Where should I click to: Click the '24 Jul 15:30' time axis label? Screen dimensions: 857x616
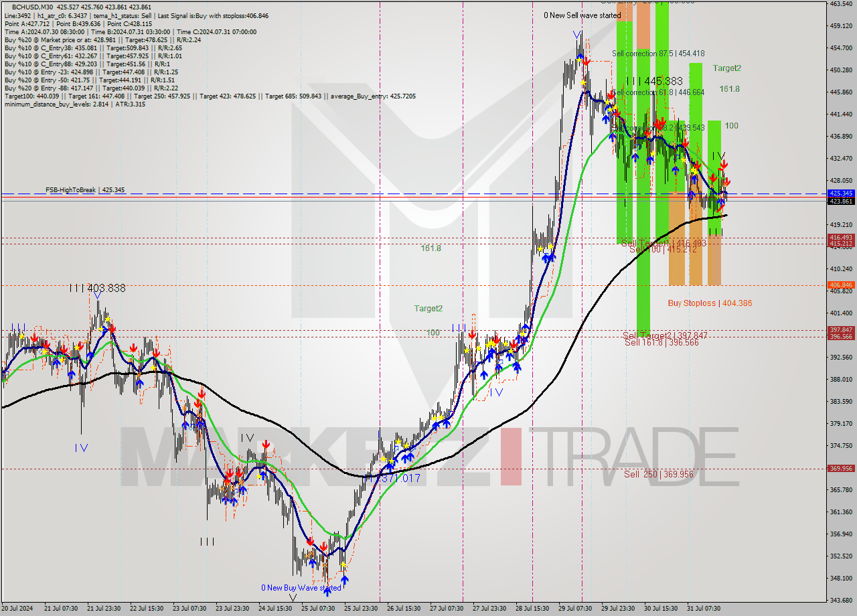pos(275,609)
